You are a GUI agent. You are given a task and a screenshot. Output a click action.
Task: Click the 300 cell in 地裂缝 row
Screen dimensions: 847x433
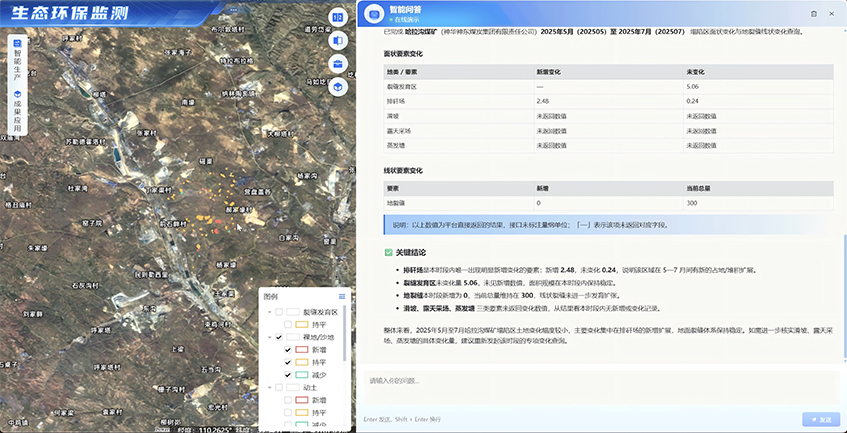coord(691,203)
